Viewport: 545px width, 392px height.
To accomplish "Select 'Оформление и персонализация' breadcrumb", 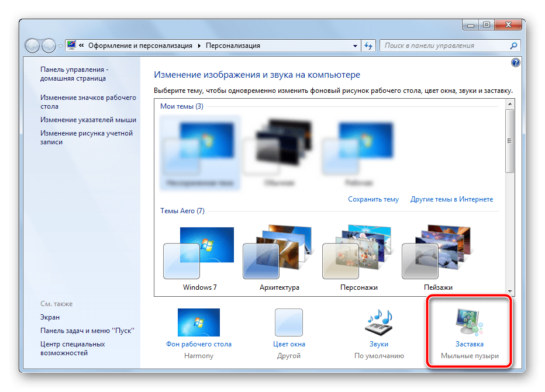I will 140,46.
